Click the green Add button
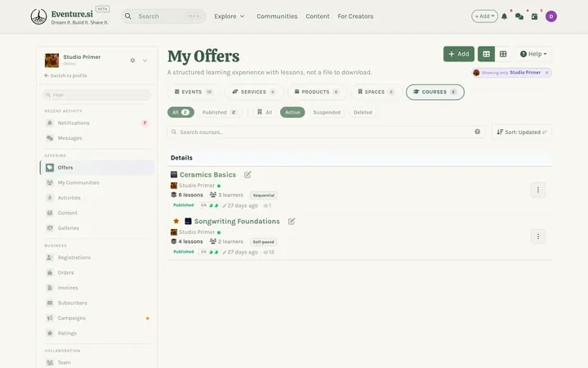The image size is (588, 368). [x=459, y=54]
